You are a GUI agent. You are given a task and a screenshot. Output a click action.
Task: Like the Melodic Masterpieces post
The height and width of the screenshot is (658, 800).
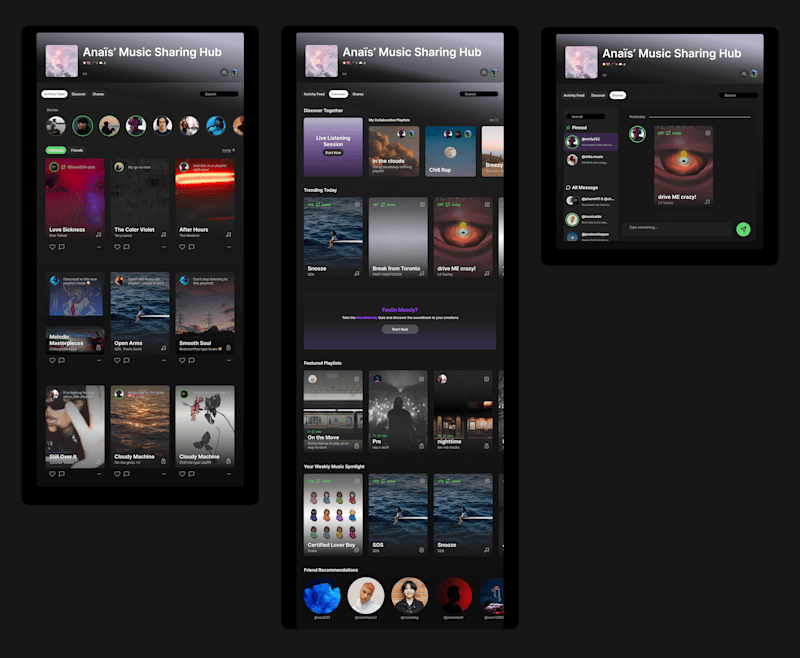(x=52, y=360)
